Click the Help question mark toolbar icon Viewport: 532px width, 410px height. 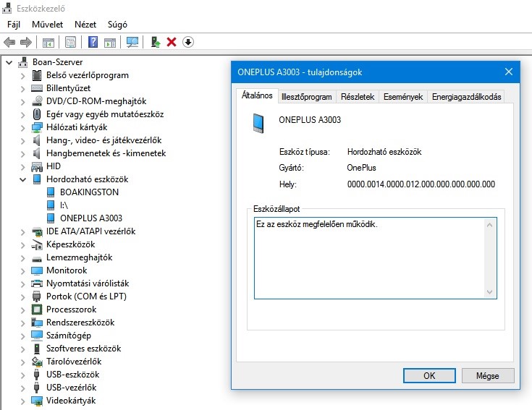click(93, 43)
